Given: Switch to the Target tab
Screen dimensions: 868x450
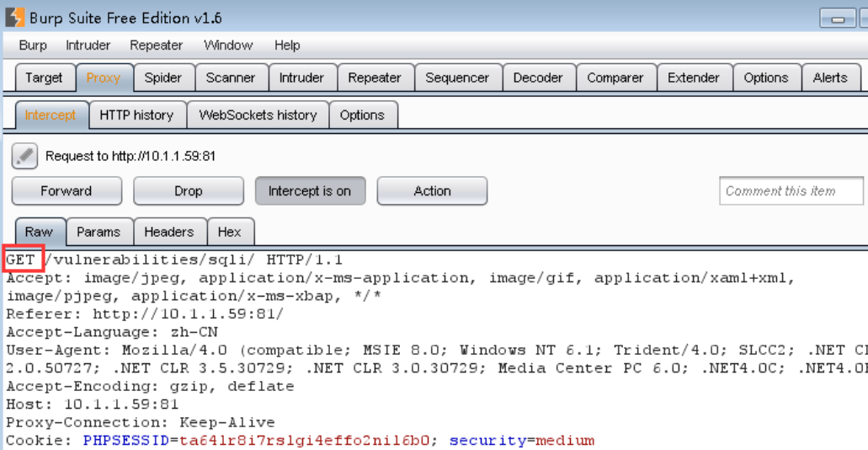Looking at the screenshot, I should click(44, 78).
